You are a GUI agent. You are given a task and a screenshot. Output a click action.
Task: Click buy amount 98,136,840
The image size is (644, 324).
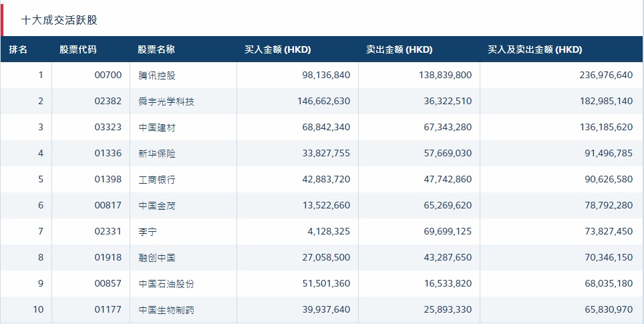click(x=325, y=75)
